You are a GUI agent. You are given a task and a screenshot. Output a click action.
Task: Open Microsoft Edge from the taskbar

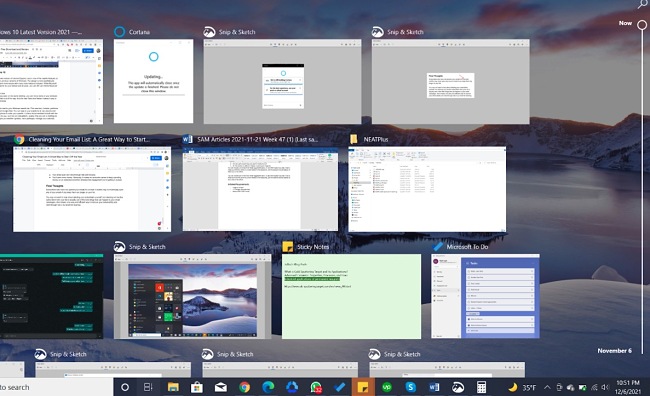coord(268,387)
